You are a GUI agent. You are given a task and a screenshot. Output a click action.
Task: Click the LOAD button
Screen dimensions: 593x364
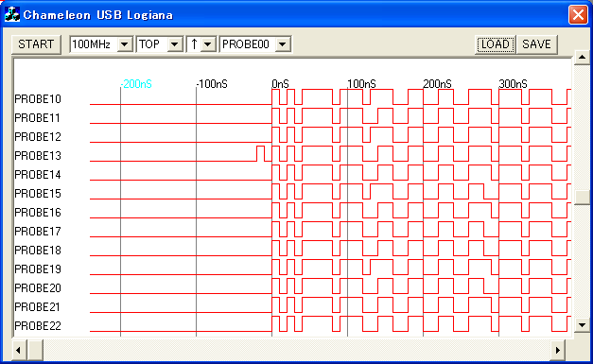tap(495, 44)
